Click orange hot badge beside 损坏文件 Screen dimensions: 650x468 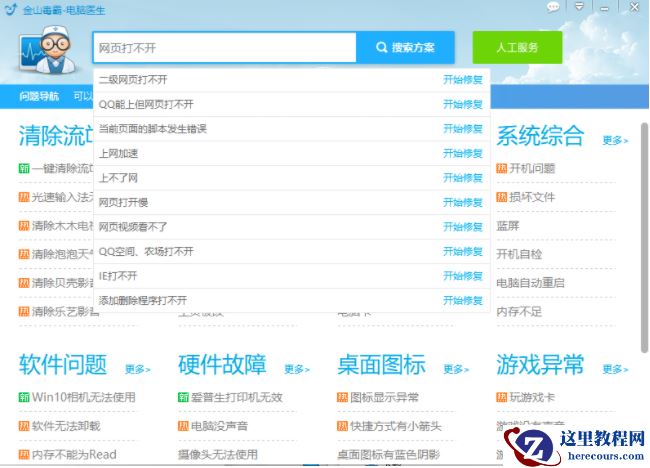coord(502,197)
